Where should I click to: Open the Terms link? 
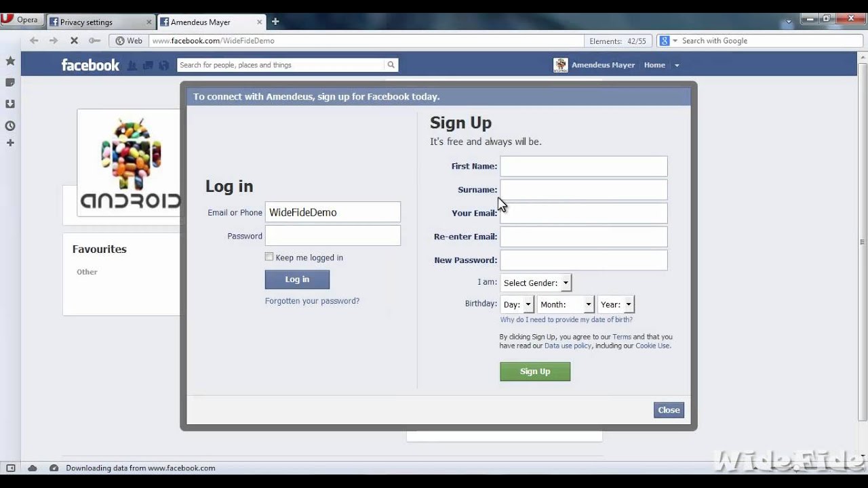(622, 337)
